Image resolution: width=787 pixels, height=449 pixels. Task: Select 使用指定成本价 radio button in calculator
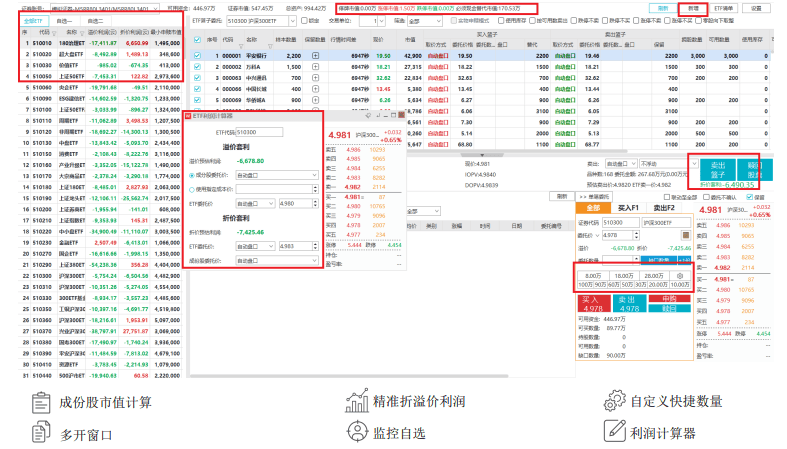192,190
